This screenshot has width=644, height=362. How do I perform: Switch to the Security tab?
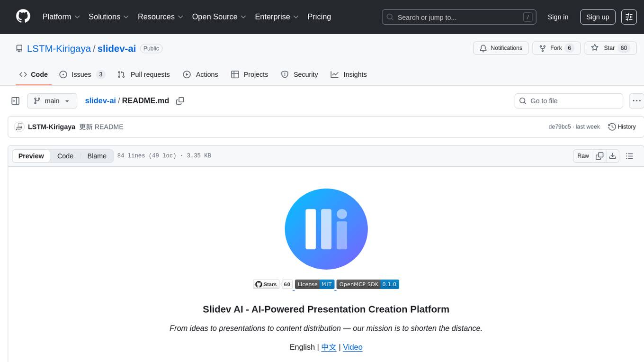point(299,74)
